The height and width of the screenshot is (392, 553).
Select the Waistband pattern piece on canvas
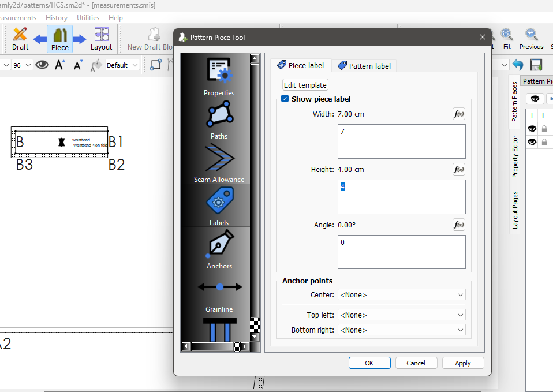[59, 142]
